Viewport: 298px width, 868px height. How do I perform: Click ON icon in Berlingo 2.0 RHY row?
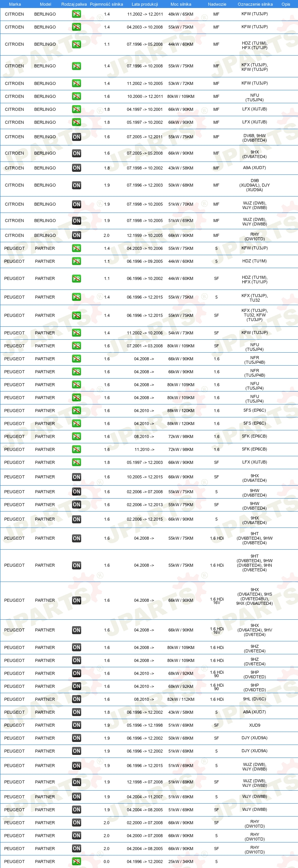coord(77,235)
